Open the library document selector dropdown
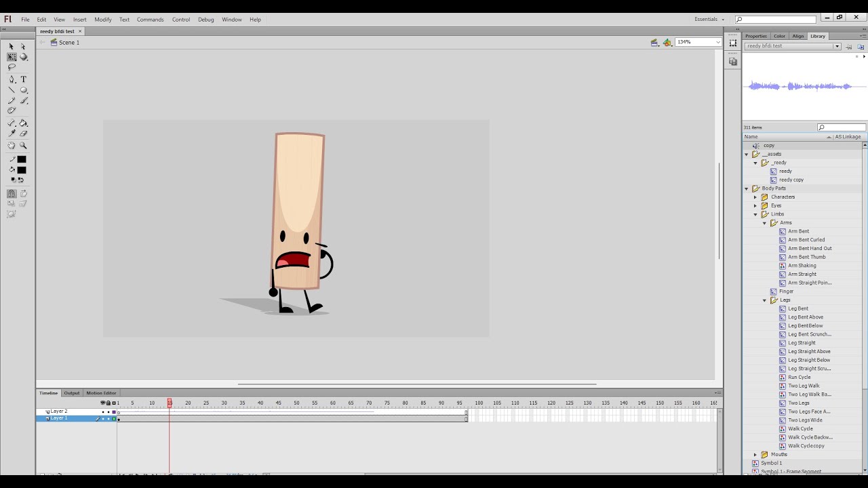Screen dimensions: 868x488 pos(837,46)
